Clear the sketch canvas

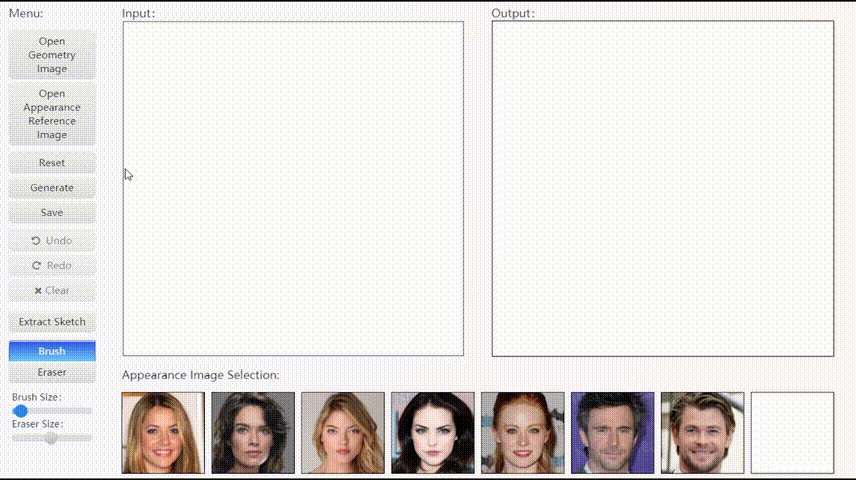click(52, 291)
